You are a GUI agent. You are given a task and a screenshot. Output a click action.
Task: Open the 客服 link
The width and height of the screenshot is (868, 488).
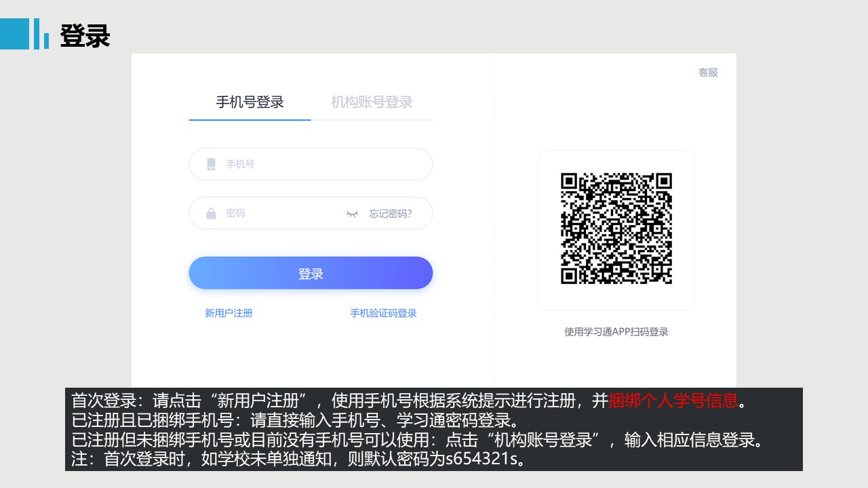[708, 73]
